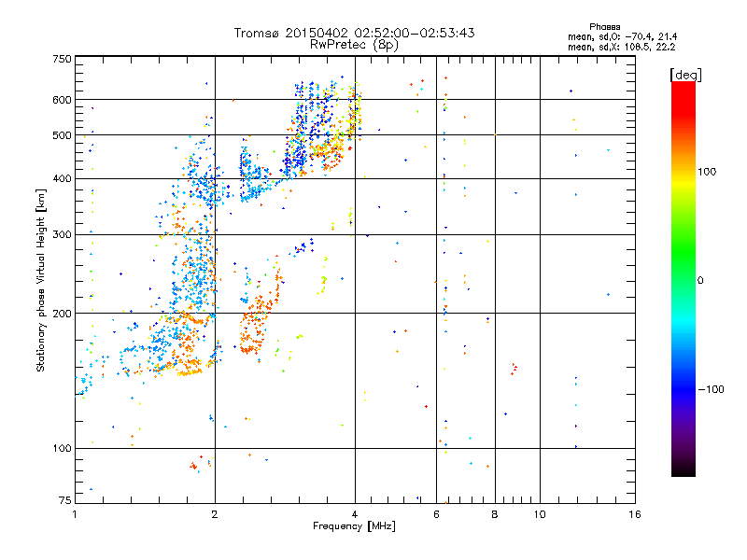Viewport: 747px width, 560px height.
Task: Click the y-axis label 'Stationary phase Virtual Height [km]'
Action: (x=40, y=280)
